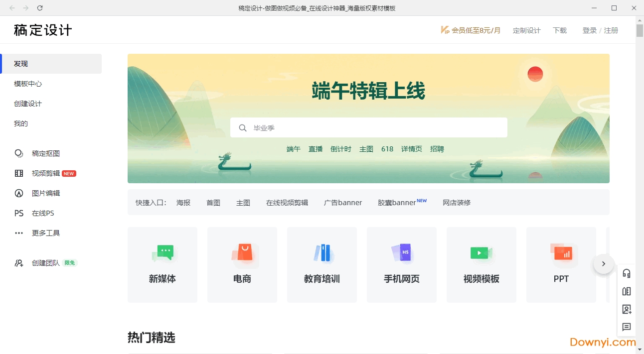Click the vertical page scrollbar
This screenshot has height=354, width=644.
click(x=640, y=30)
